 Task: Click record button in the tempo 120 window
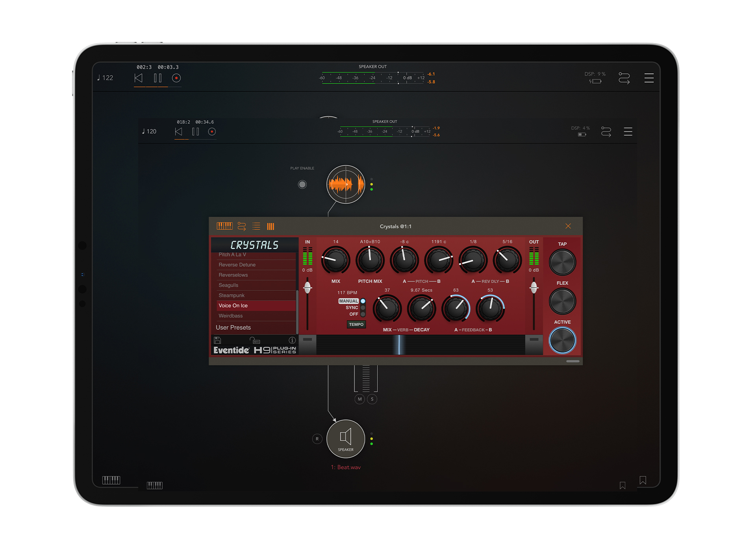click(212, 132)
